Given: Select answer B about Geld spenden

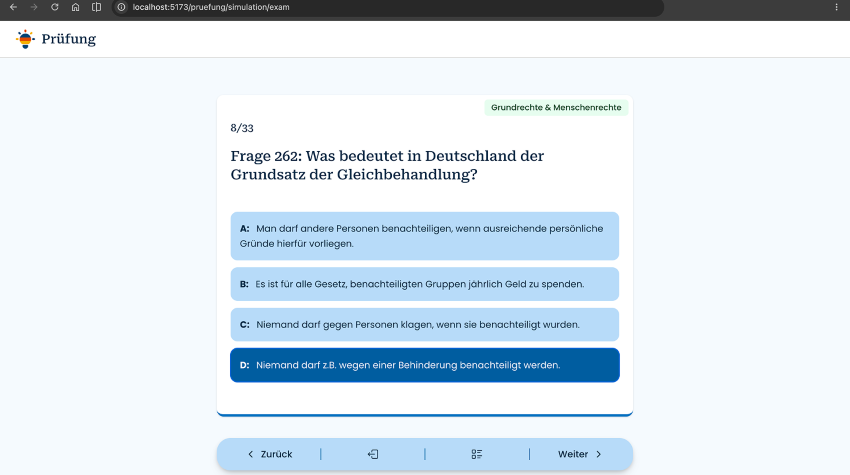Looking at the screenshot, I should click(x=424, y=284).
